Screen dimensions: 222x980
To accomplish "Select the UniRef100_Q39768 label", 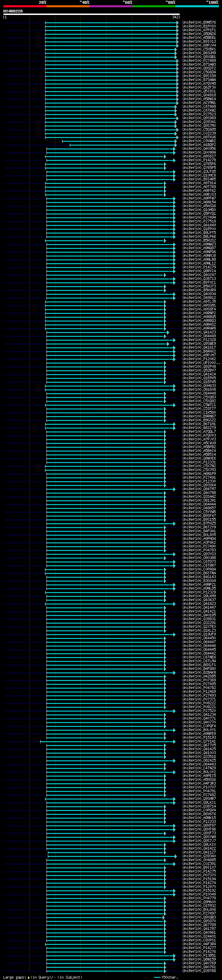I will (199, 971).
